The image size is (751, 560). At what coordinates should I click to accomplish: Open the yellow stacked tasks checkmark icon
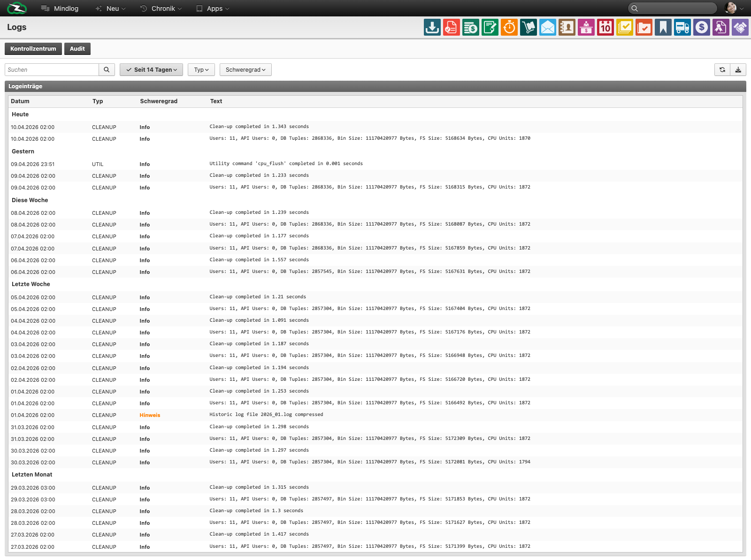(x=624, y=27)
